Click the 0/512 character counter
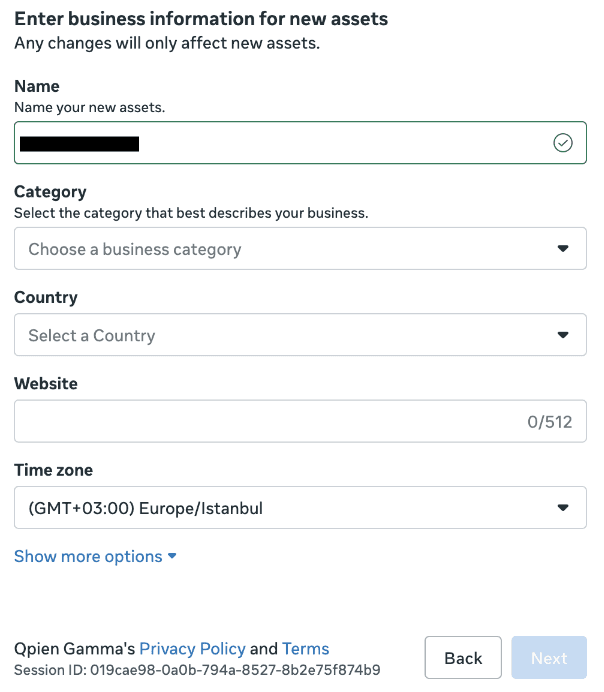604x692 pixels. tap(549, 422)
